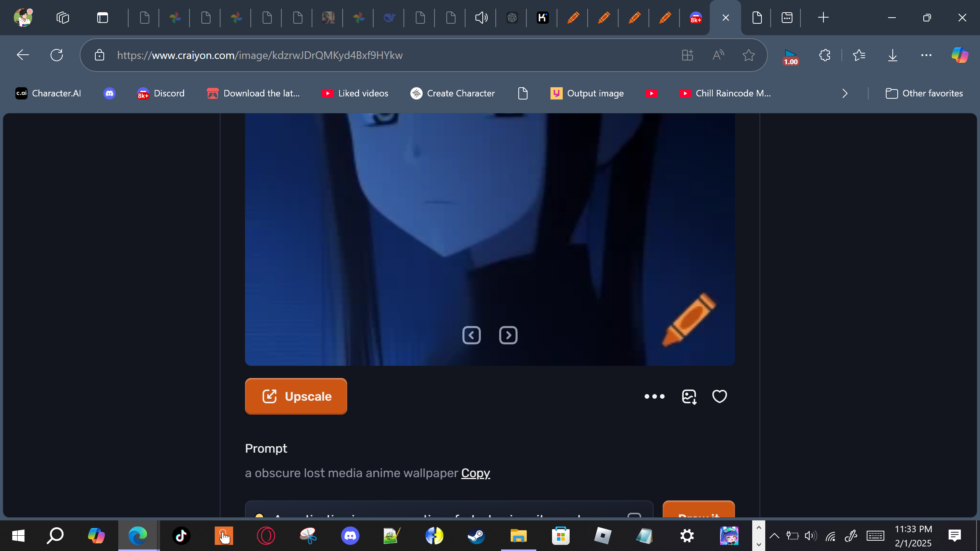The width and height of the screenshot is (980, 551).
Task: Open Steam from the taskbar
Action: [476, 536]
